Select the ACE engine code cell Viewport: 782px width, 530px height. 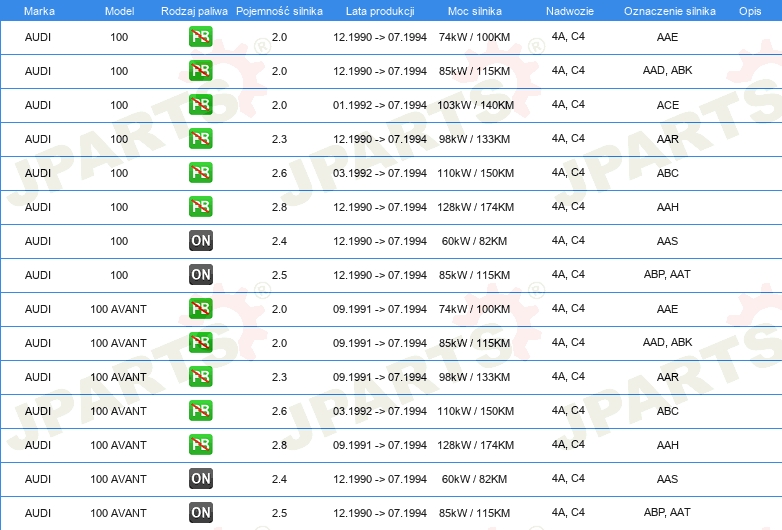click(x=667, y=105)
